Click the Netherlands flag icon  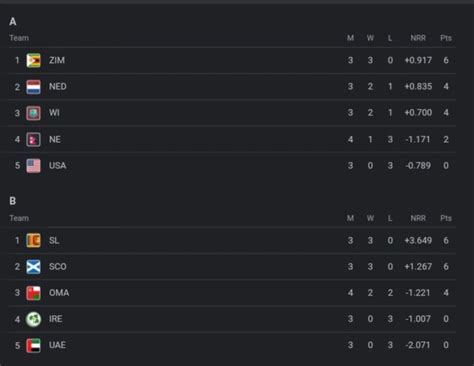(33, 87)
